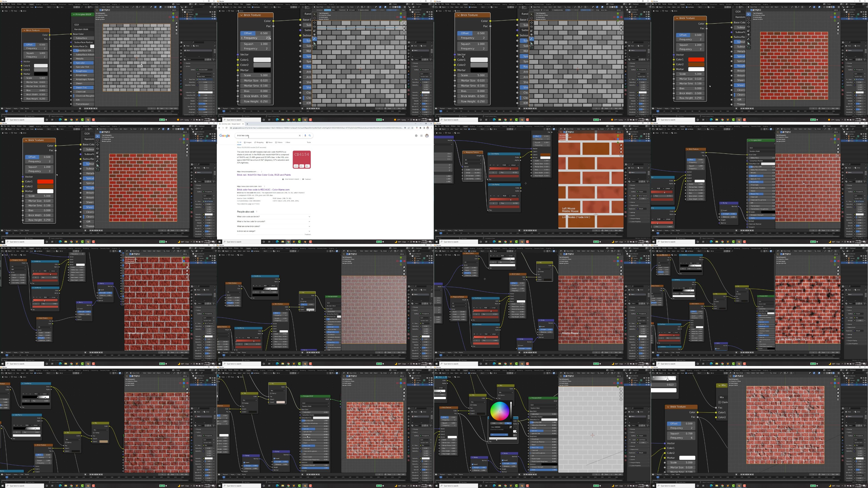868x488 pixels.
Task: Click the blue Google search magnifier icon
Action: pos(310,136)
